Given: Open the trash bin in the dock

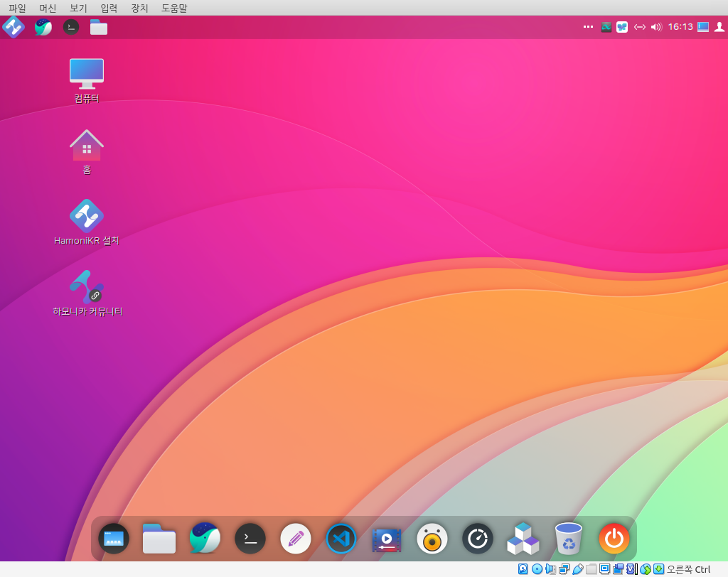Looking at the screenshot, I should point(569,539).
